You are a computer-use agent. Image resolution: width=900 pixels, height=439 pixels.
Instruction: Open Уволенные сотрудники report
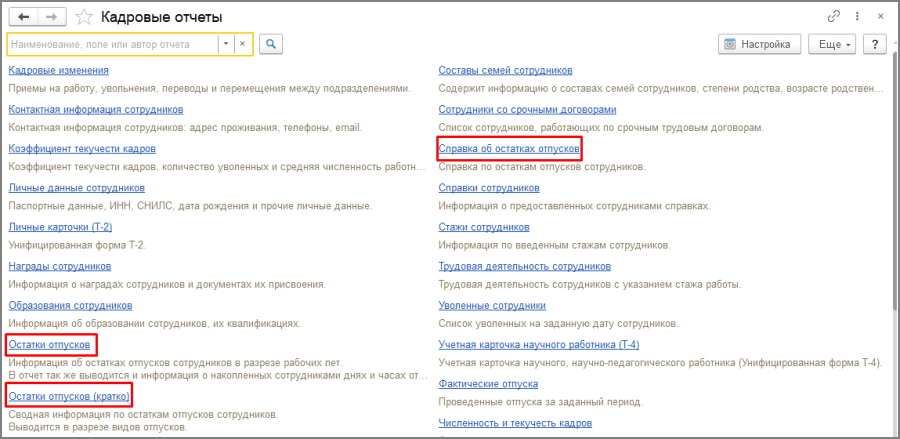pos(492,305)
